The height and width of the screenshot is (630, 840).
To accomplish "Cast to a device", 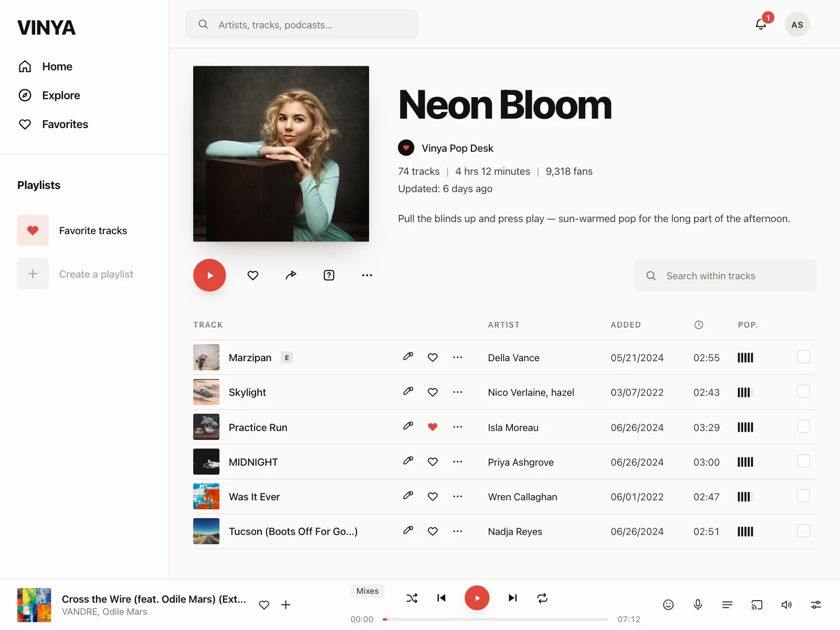I will pos(757,605).
